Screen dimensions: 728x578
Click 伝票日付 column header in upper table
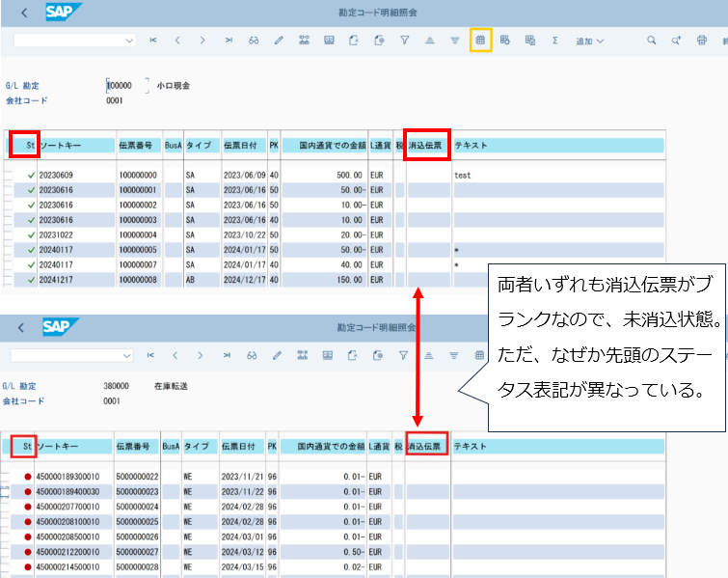(242, 146)
